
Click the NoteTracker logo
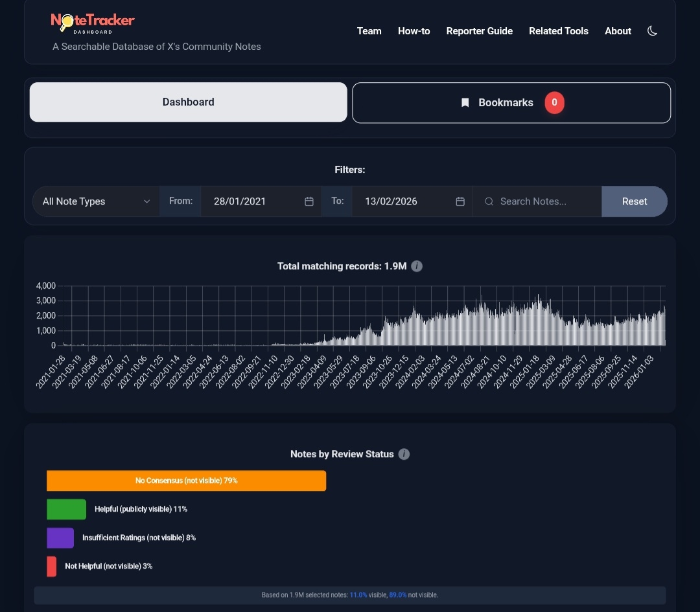93,22
